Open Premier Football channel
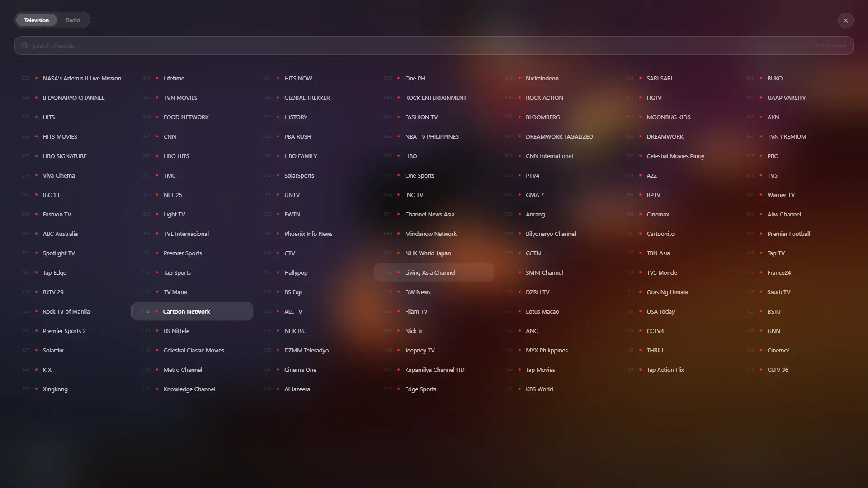 click(796, 234)
